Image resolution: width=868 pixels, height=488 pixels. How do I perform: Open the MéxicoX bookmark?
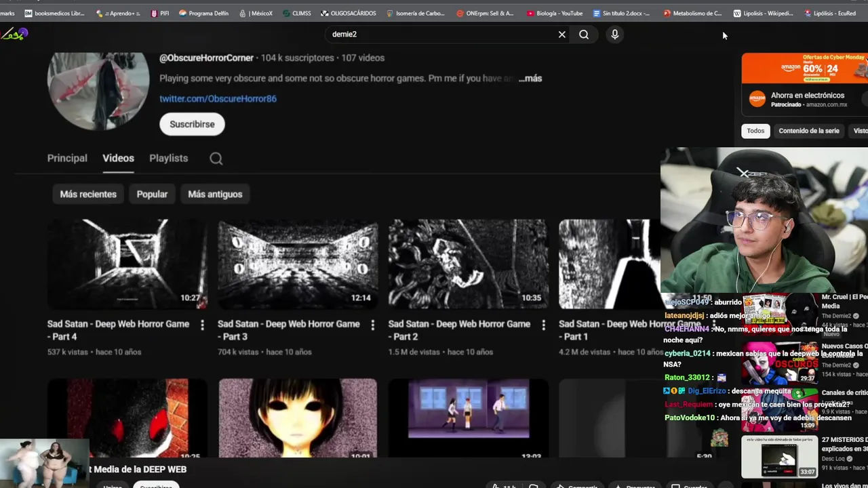coord(256,13)
